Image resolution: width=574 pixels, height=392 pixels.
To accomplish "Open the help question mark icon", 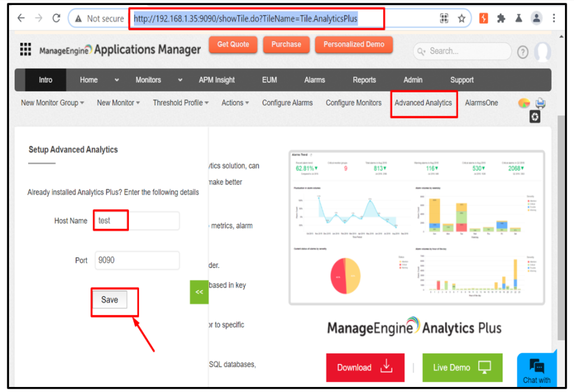I will click(523, 52).
